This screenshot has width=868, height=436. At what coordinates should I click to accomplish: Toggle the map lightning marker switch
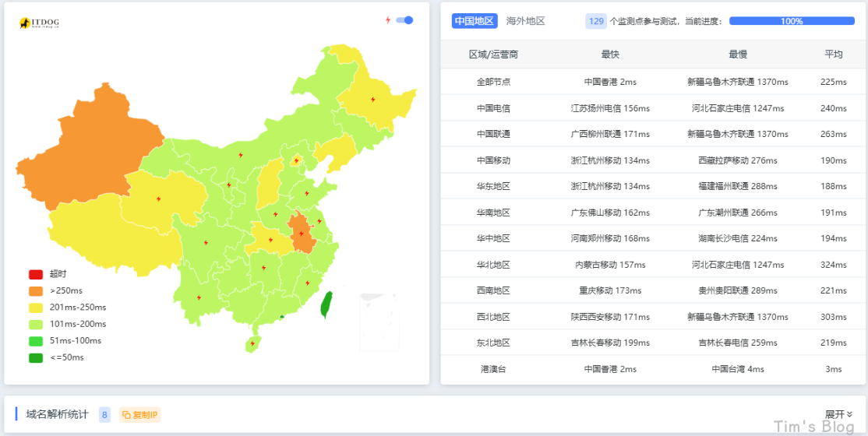[404, 20]
